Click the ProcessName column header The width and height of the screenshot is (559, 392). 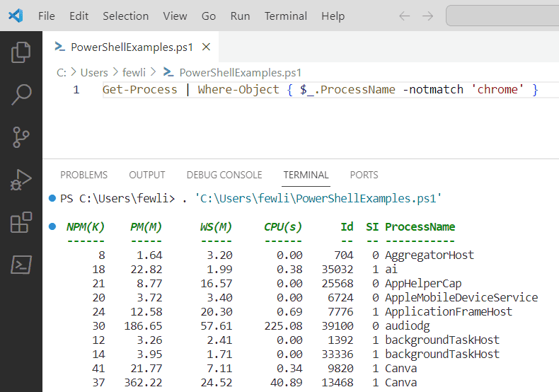click(420, 226)
